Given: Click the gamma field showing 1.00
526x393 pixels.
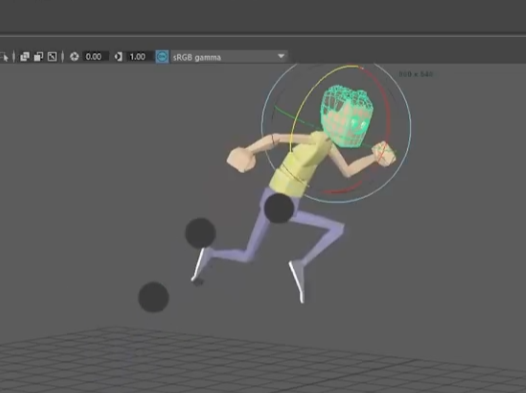Looking at the screenshot, I should point(140,56).
